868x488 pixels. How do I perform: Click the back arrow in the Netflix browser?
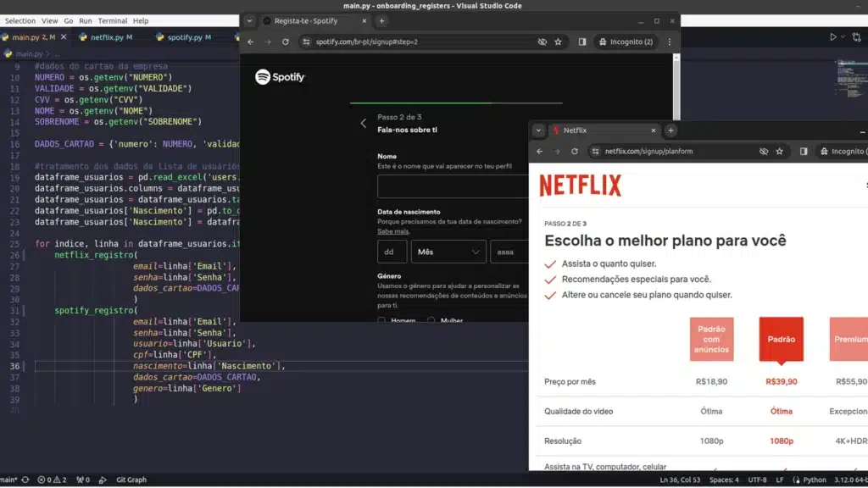539,152
